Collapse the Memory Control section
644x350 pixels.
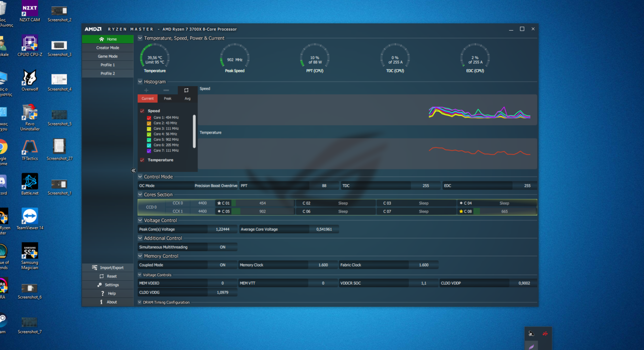[x=140, y=256]
